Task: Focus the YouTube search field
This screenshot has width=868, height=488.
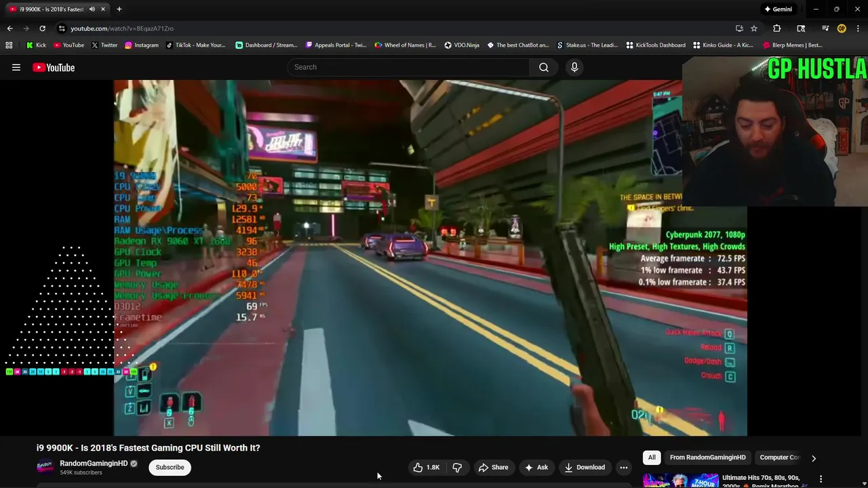Action: point(409,67)
